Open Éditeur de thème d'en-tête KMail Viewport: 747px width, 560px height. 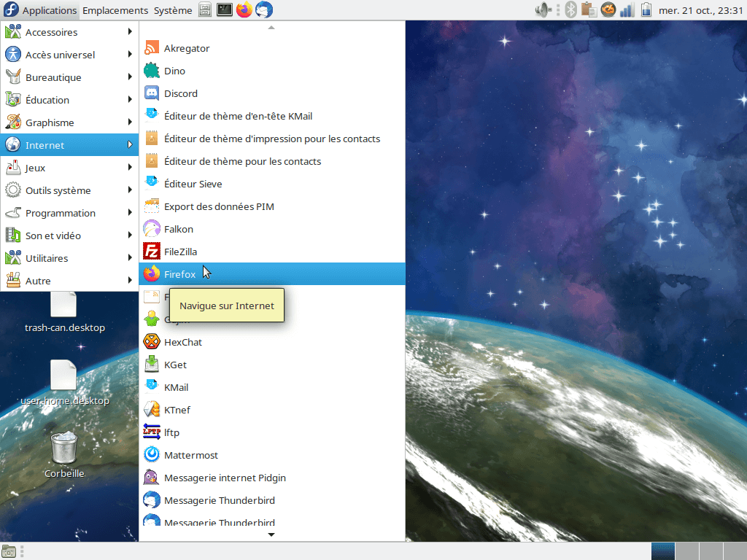click(272, 116)
